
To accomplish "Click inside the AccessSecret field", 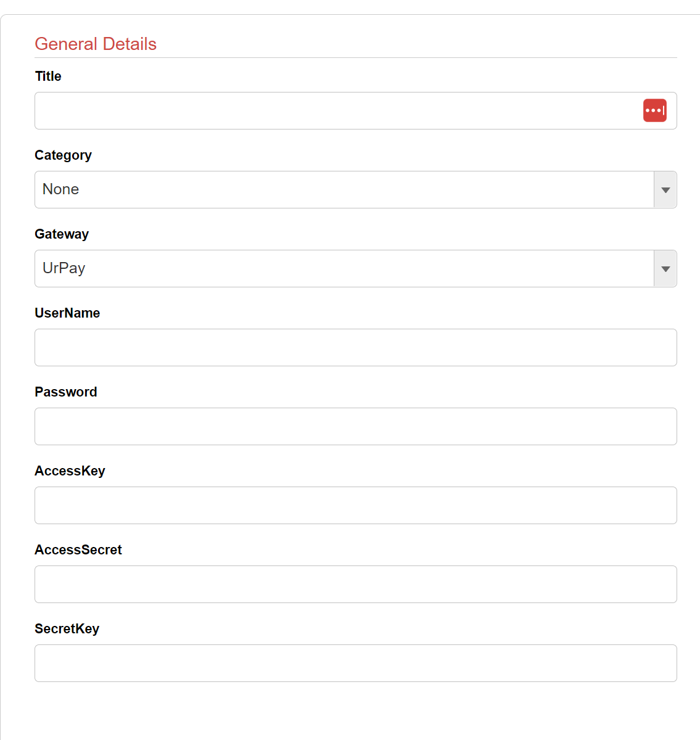I will coord(355,585).
